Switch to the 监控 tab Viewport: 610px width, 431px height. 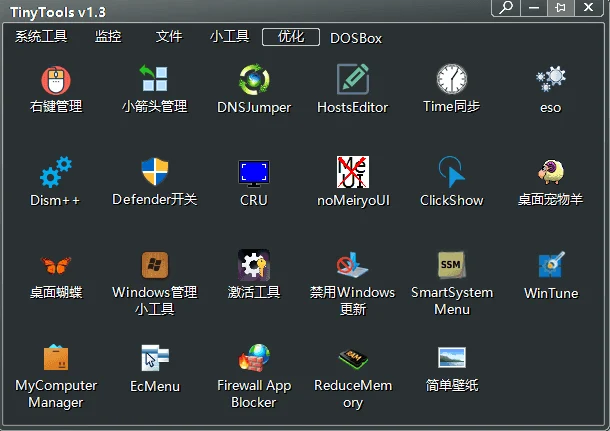click(x=108, y=37)
